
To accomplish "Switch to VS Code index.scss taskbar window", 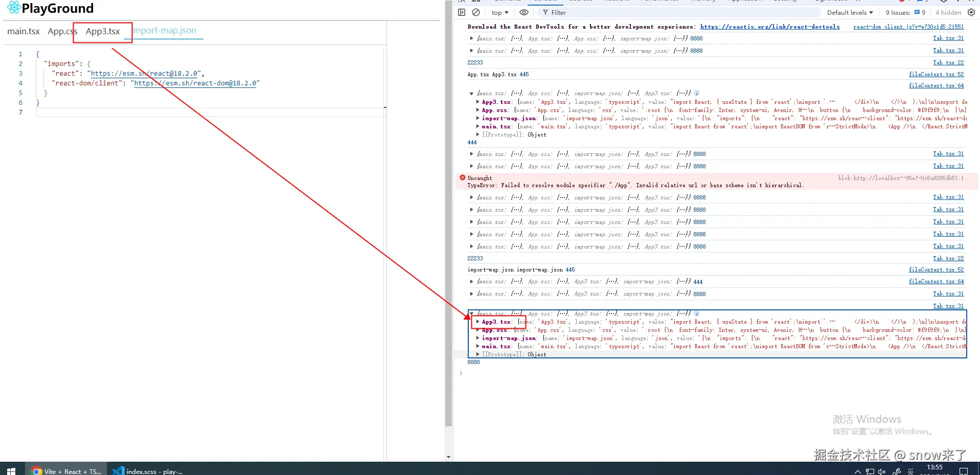I will pyautogui.click(x=148, y=470).
